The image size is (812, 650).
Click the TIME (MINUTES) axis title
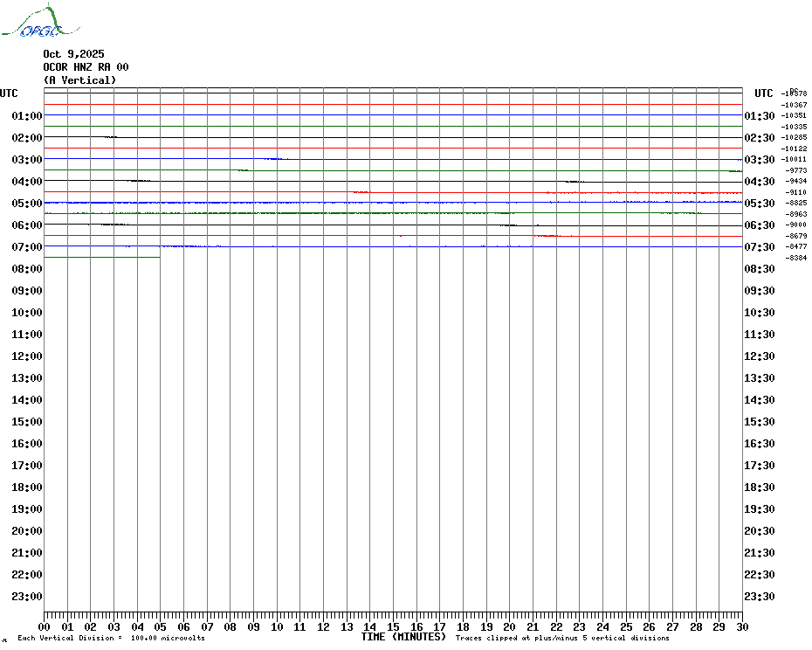pos(403,637)
